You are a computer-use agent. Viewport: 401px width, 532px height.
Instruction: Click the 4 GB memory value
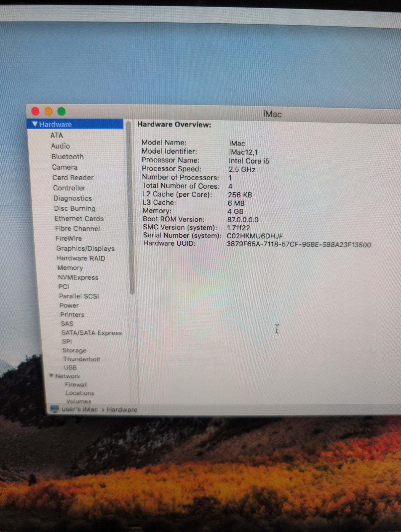[236, 211]
